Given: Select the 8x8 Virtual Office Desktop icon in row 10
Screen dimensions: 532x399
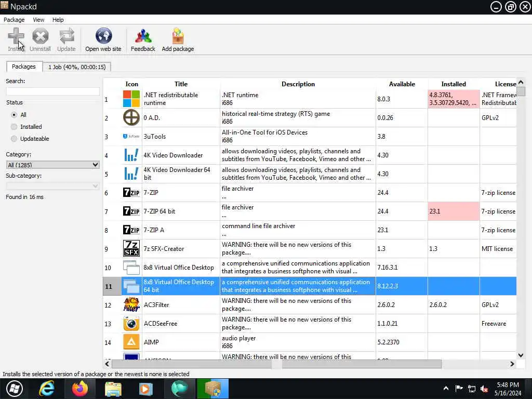Looking at the screenshot, I should point(131,268).
